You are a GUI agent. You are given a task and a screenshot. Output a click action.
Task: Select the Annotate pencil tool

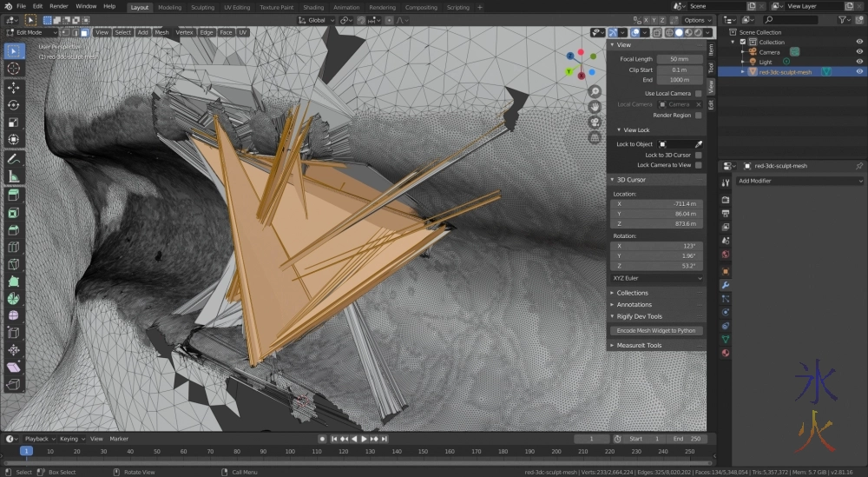[x=14, y=160]
